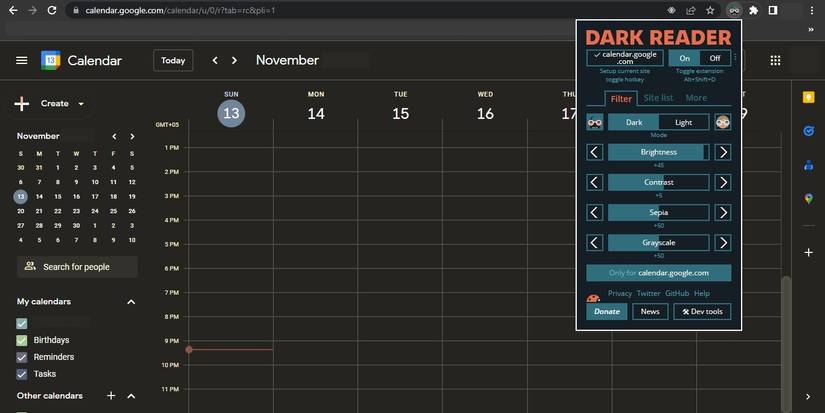Toggle the first unnamed calendar checkbox
The image size is (825, 413).
(22, 323)
